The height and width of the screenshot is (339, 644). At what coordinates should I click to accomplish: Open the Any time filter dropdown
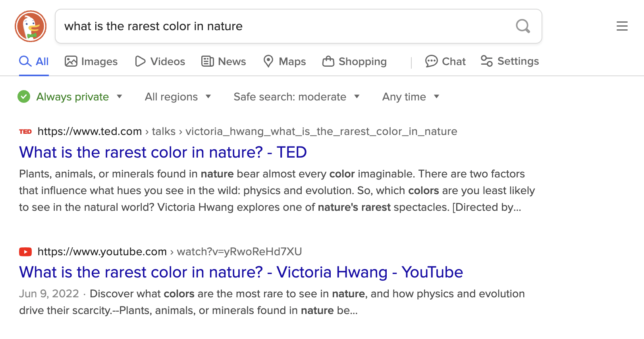tap(411, 97)
